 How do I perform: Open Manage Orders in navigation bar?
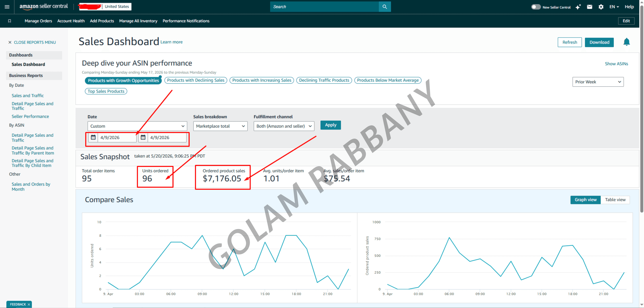point(38,21)
